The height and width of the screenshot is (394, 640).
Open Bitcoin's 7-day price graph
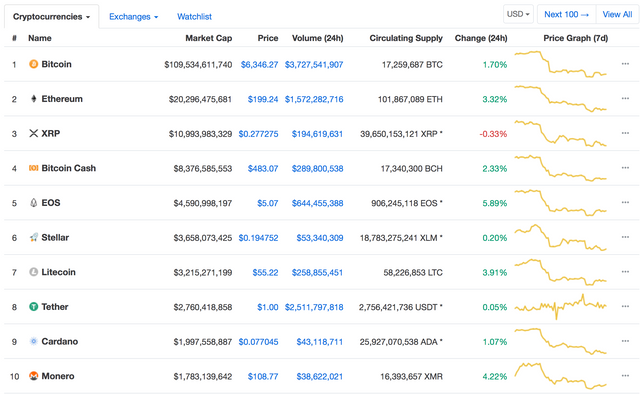click(560, 64)
